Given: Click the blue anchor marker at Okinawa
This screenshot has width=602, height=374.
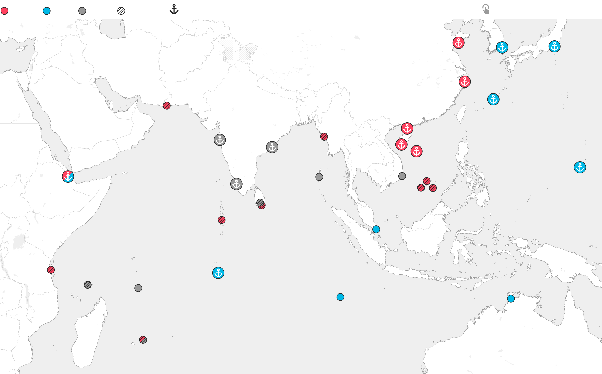Looking at the screenshot, I should pos(493,99).
